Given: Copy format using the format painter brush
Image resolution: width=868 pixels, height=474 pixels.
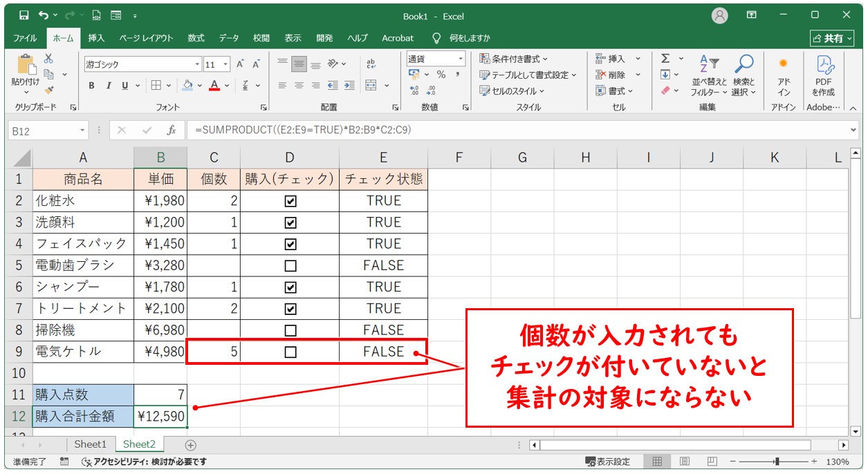Looking at the screenshot, I should (x=48, y=89).
